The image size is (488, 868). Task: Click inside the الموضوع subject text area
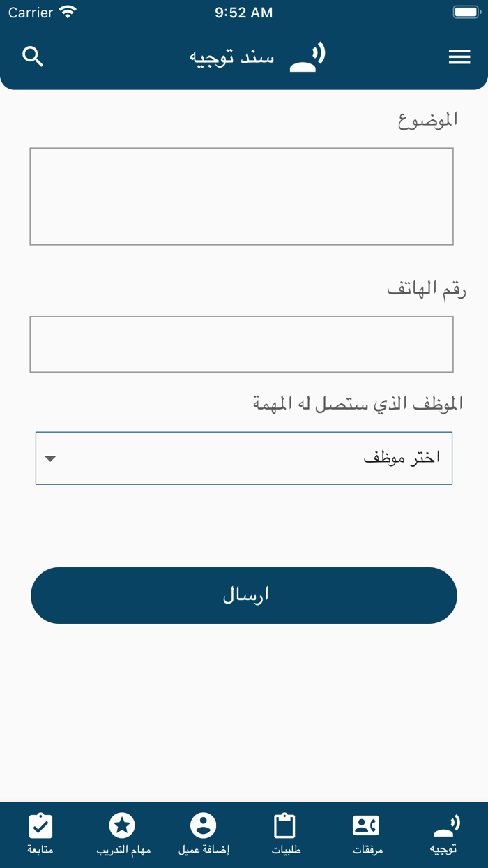(243, 195)
